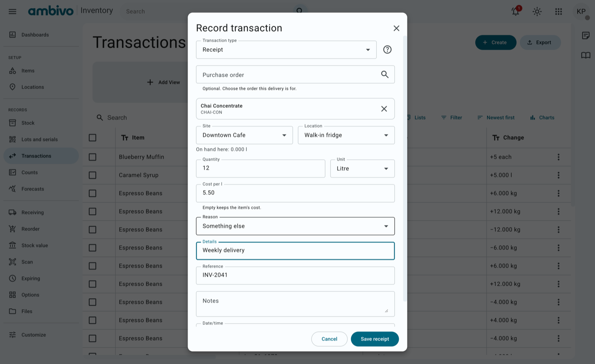This screenshot has width=595, height=364.
Task: Select the Caramel Syrup row checkbox
Action: [x=93, y=175]
